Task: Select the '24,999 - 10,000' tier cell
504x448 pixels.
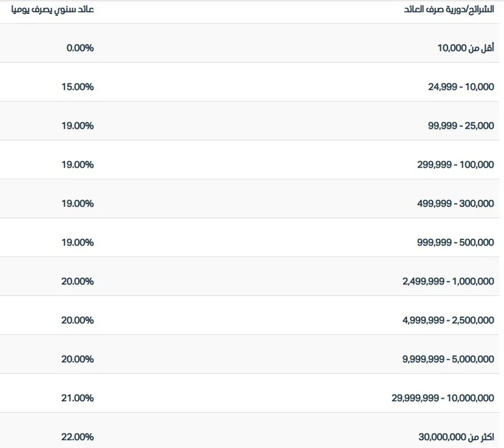Action: tap(461, 87)
